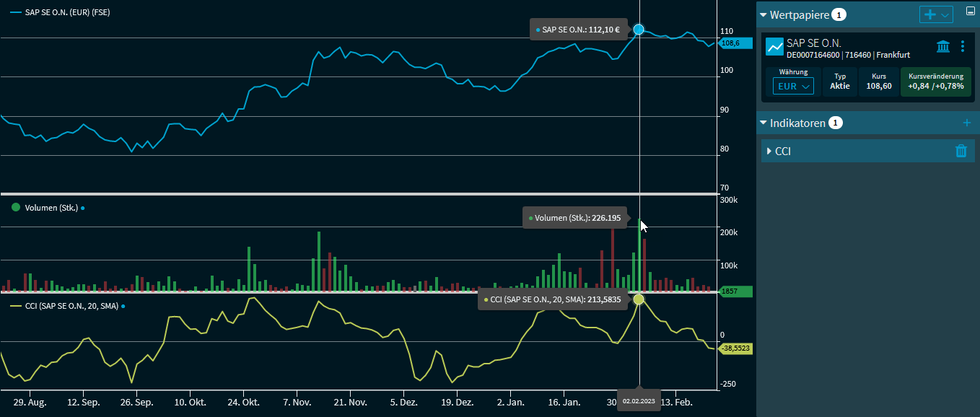Screen dimensions: 980x417
Task: Click the SAP SE chart line icon
Action: click(774, 48)
